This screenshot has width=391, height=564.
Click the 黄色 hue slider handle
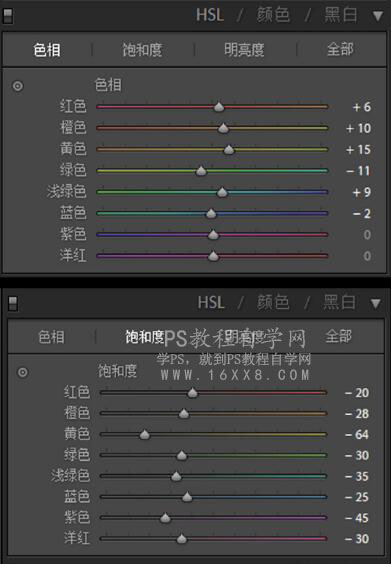pyautogui.click(x=229, y=149)
